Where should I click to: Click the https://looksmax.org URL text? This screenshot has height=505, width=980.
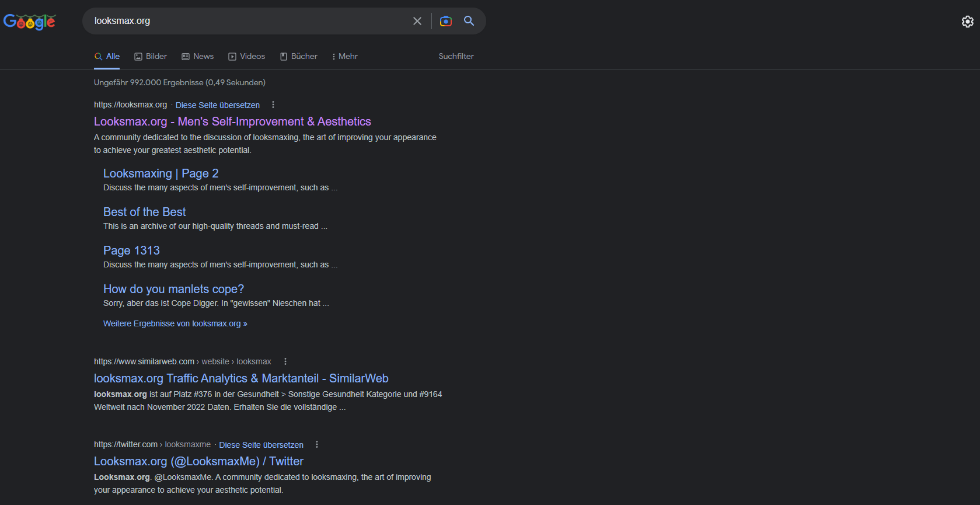tap(131, 105)
